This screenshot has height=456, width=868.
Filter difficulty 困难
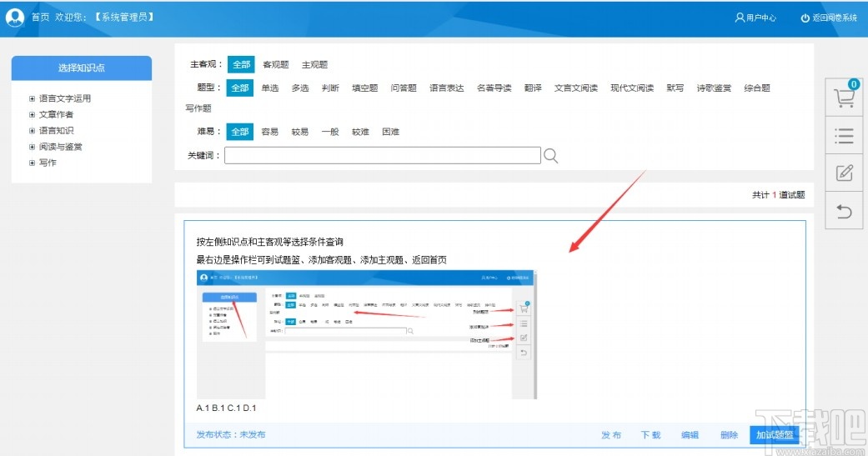391,132
